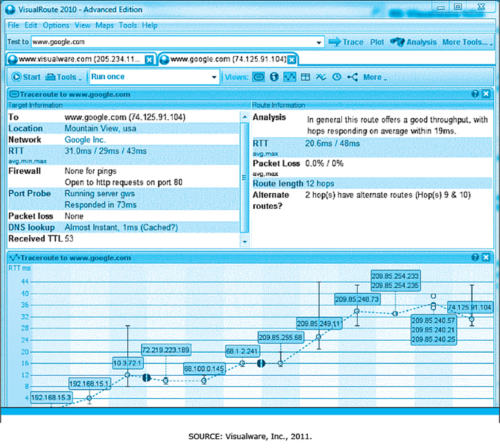Viewport: 500px width, 448px height.
Task: Click the Start trace button
Action: [x=26, y=77]
